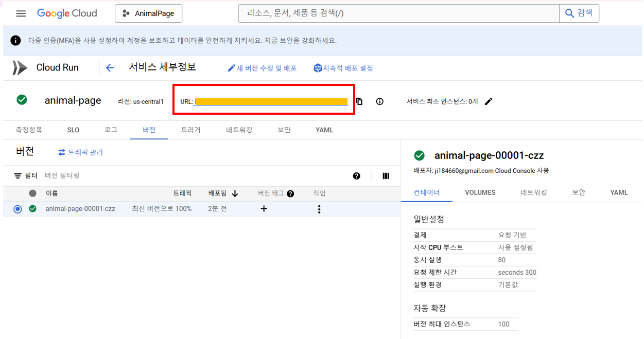Click the 최신 버전으로 100% traffic cell
The width and height of the screenshot is (644, 339).
pyautogui.click(x=162, y=209)
